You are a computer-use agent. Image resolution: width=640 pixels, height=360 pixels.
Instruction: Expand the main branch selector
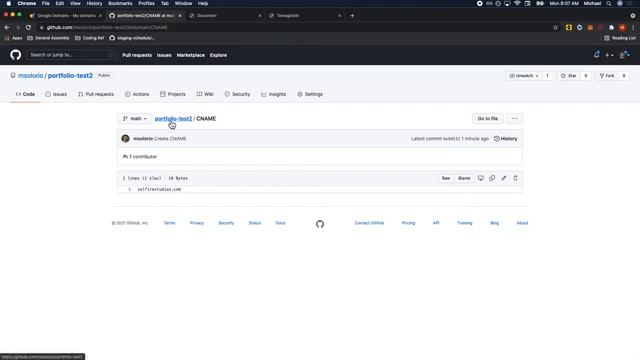[135, 118]
